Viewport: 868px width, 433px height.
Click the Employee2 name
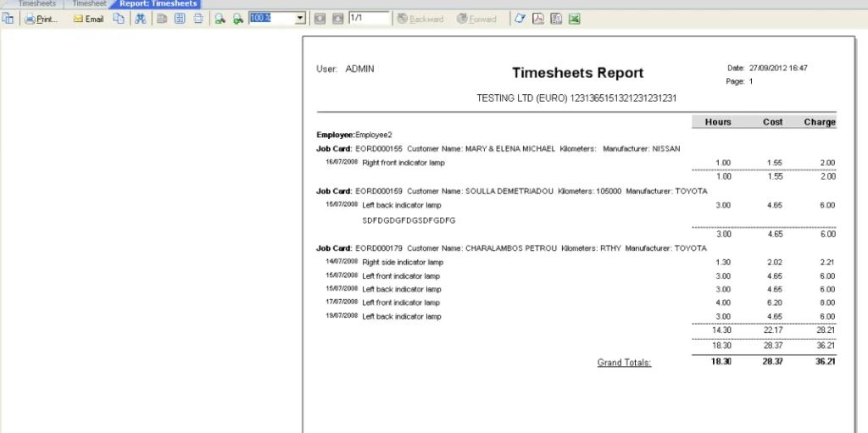tap(374, 135)
